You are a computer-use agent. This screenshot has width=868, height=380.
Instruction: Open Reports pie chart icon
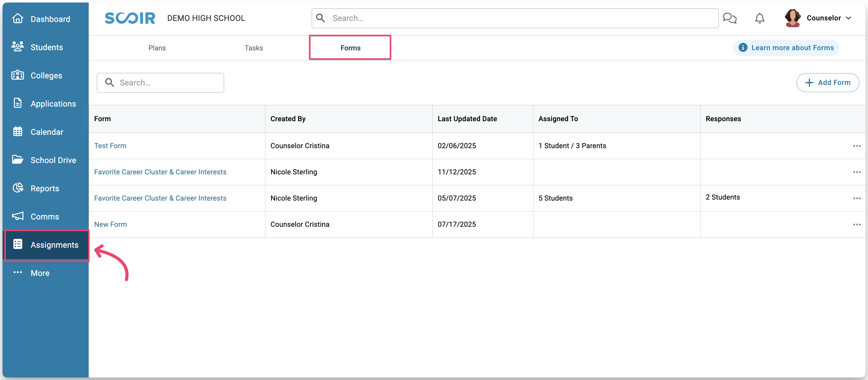[x=18, y=188]
